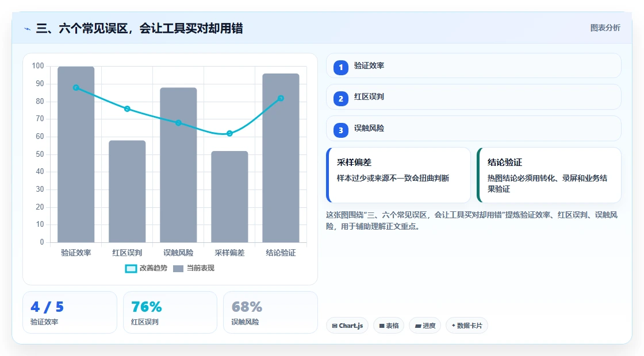Click the 误触风险 bar in the chart
This screenshot has height=356, width=644.
pos(178,165)
